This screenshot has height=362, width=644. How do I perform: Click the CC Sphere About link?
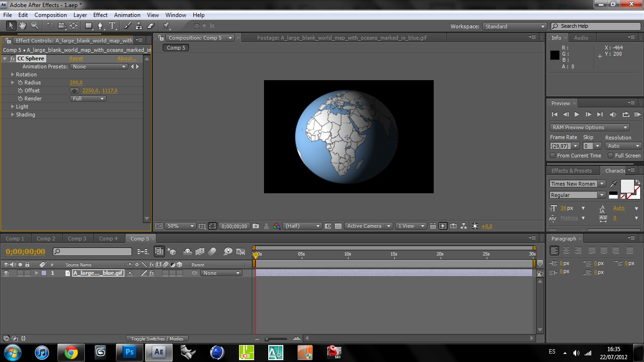[127, 58]
